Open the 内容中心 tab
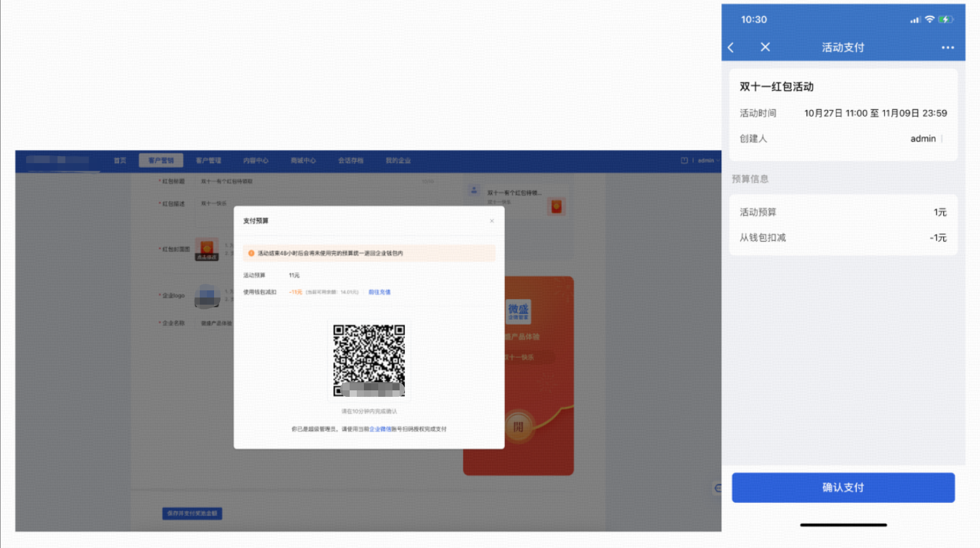Screen dimensions: 980x548 point(256,161)
